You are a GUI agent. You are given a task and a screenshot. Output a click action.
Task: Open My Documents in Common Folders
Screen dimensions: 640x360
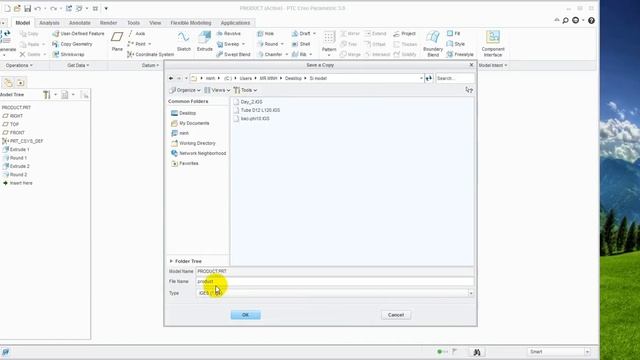(x=190, y=123)
